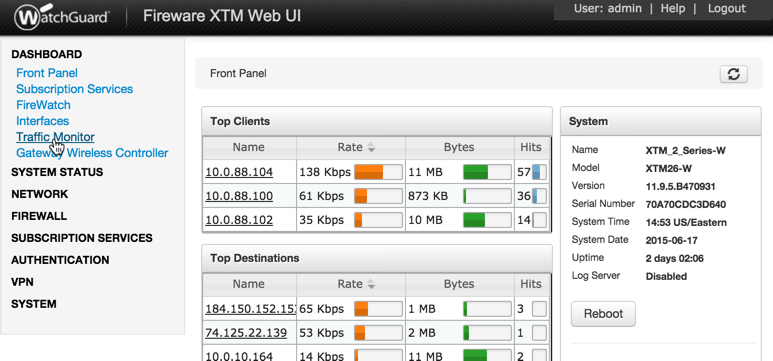The height and width of the screenshot is (361, 773).
Task: Sort Top Destinations by Rate arrows
Action: pyautogui.click(x=371, y=285)
